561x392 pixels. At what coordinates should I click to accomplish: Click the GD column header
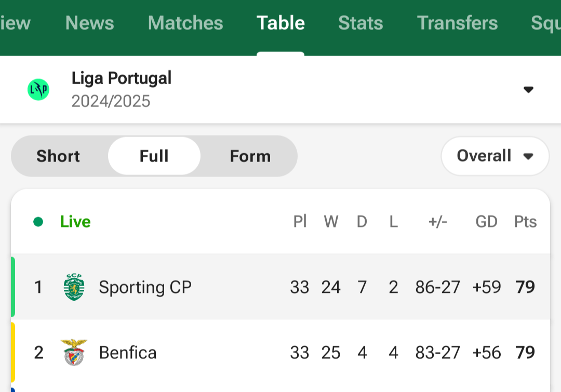click(x=486, y=222)
